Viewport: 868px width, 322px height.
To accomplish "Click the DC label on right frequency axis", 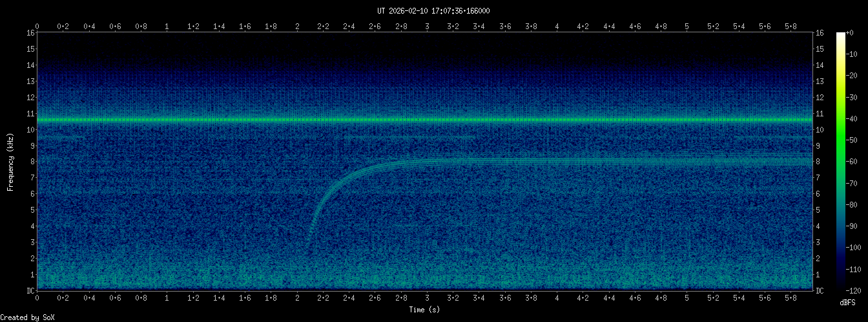I will pos(820,291).
